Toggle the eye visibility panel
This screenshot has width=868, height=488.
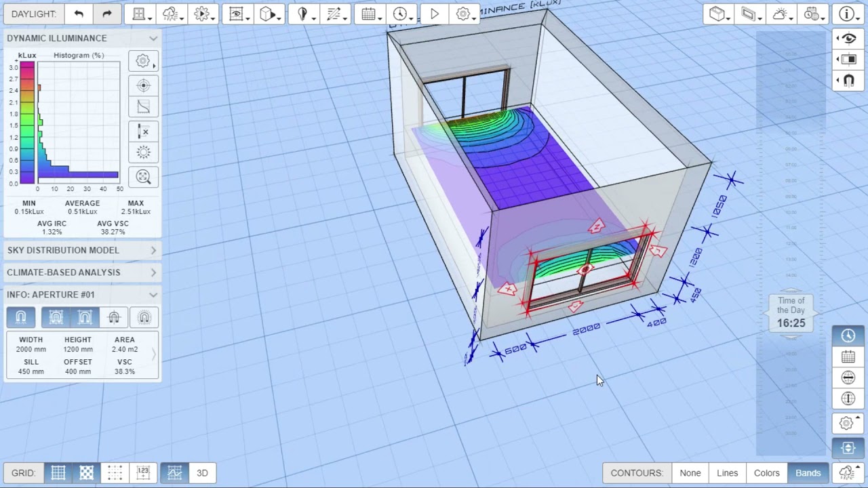pos(848,39)
